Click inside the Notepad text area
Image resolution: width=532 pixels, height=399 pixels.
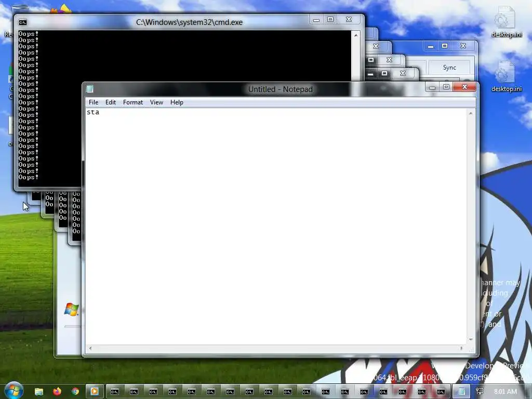pyautogui.click(x=276, y=227)
